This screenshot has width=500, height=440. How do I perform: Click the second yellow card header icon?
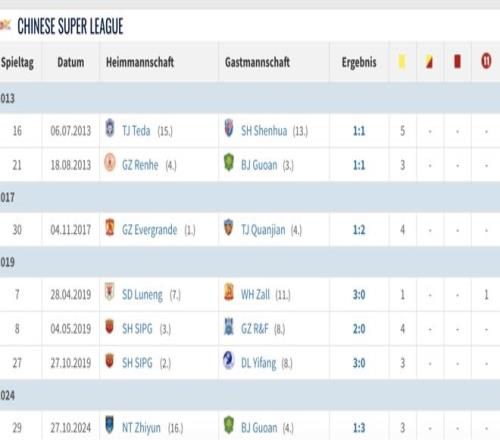coord(429,62)
